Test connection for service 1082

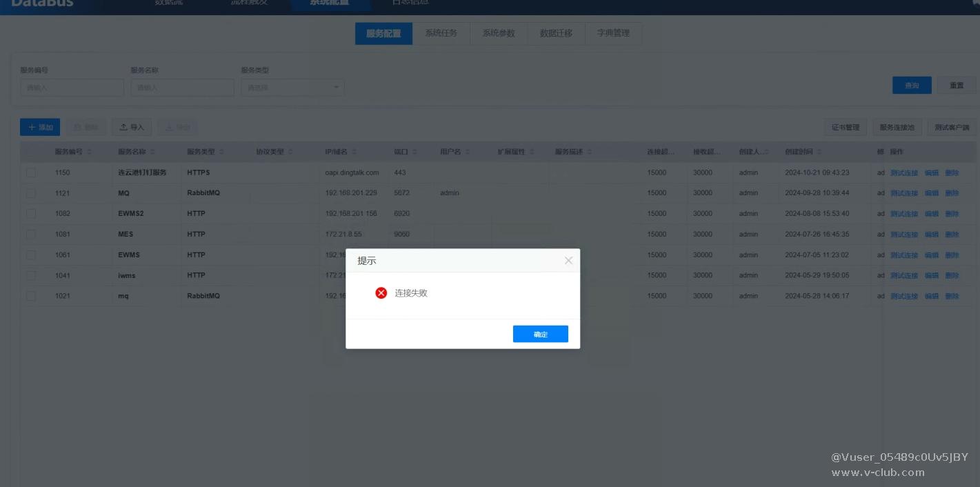click(904, 214)
